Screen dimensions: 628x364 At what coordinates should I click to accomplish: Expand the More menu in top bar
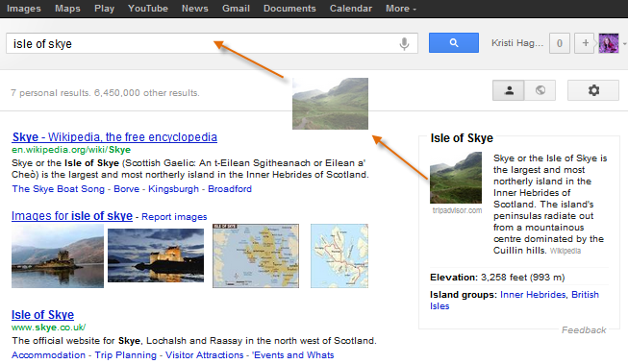(401, 9)
